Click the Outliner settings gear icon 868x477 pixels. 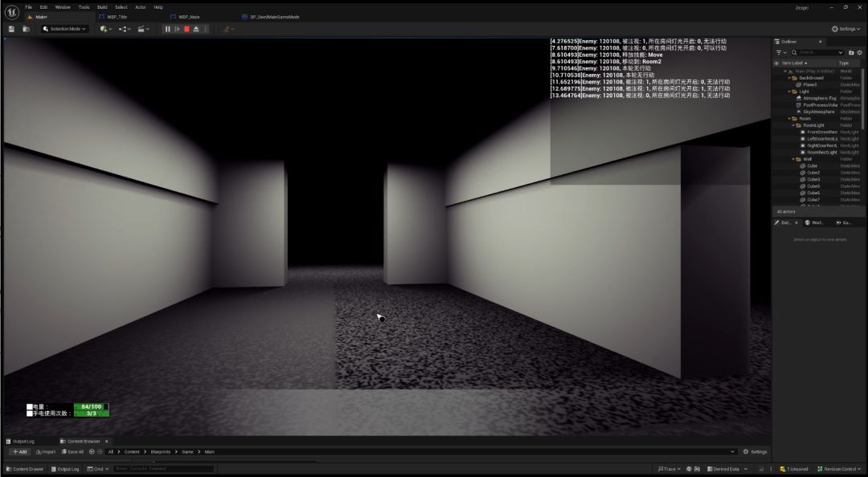pos(860,52)
